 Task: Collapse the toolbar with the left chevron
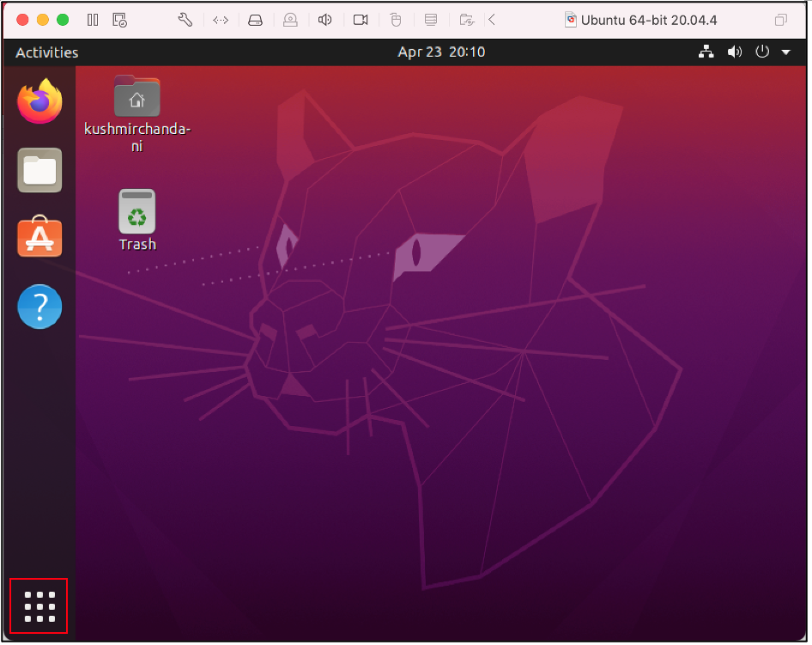[x=492, y=19]
